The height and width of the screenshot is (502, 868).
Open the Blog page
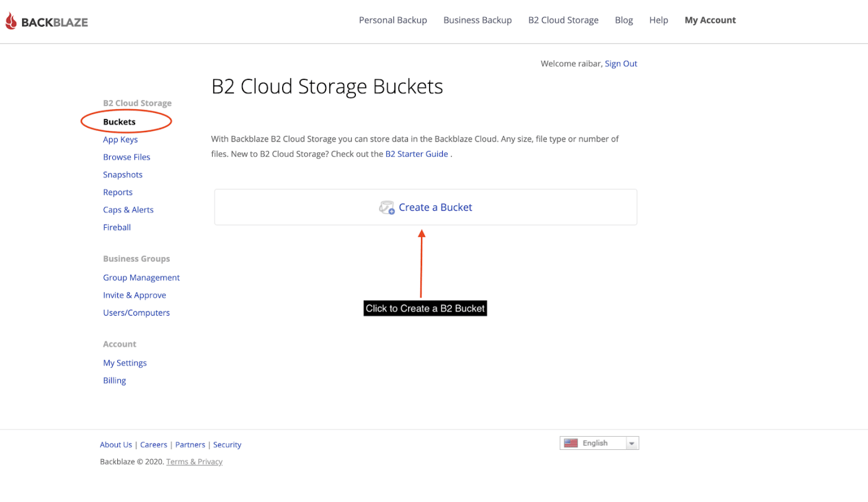pos(624,20)
